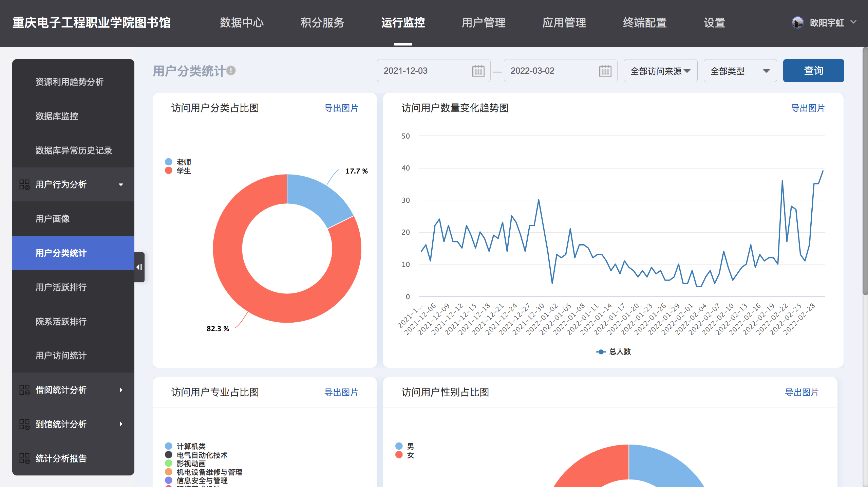Click the info icon beside 用户分类统计 title
The height and width of the screenshot is (487, 868).
[x=231, y=70]
